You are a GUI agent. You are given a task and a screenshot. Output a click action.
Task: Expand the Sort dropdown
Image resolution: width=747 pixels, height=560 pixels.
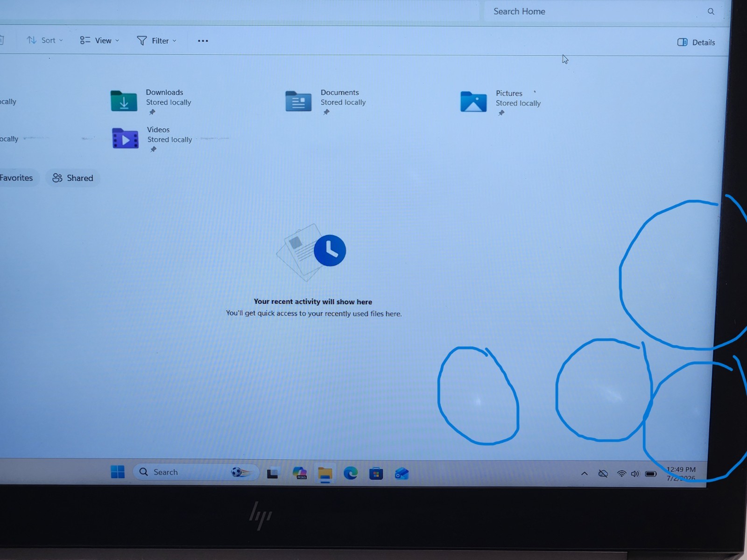(x=44, y=40)
